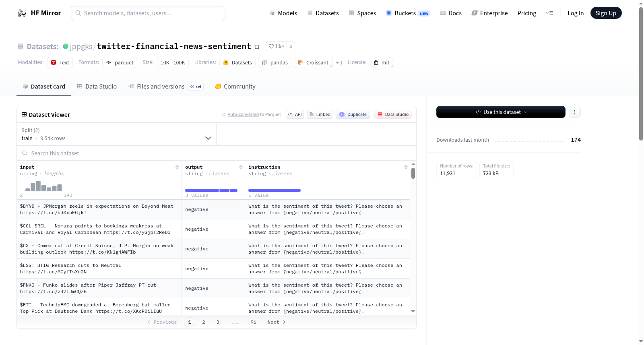Image resolution: width=644 pixels, height=345 pixels.
Task: Click the main search models field
Action: 148,13
